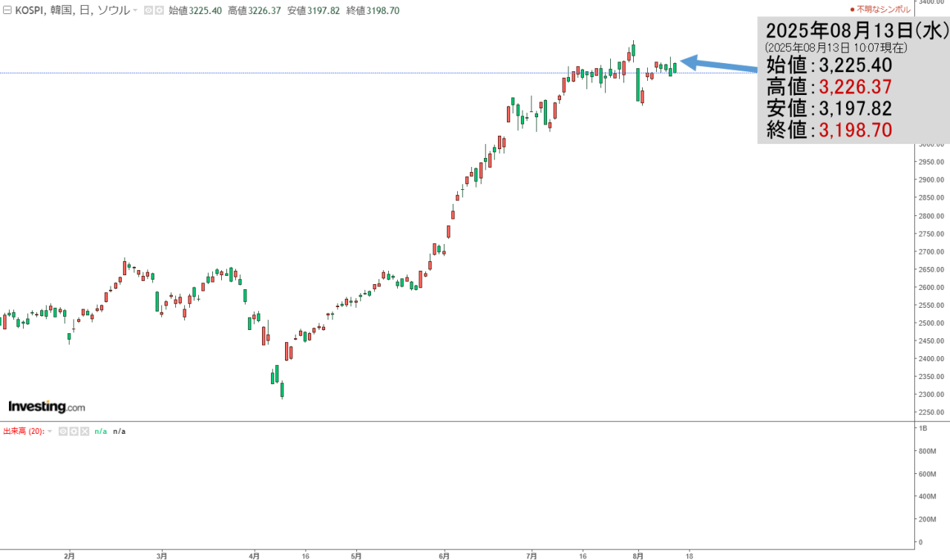
Task: Select the 2025年08月13日 annotation box
Action: [854, 80]
